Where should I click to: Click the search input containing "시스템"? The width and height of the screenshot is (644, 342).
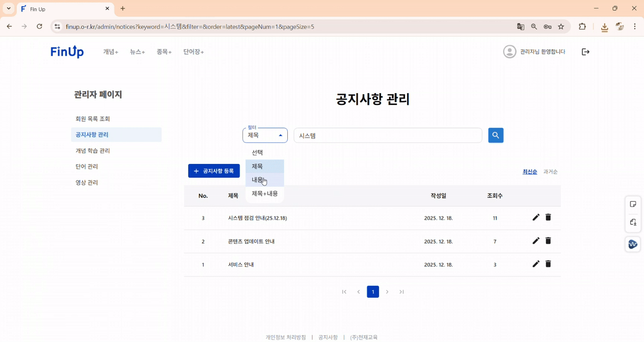(387, 135)
